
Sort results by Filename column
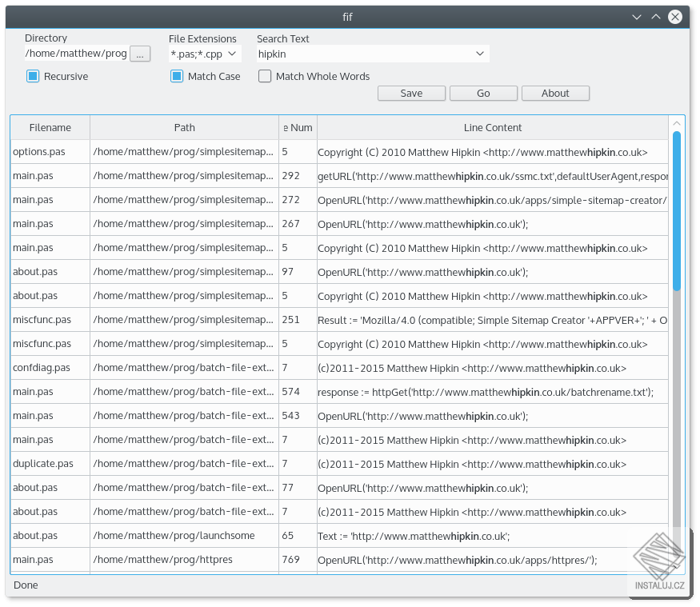(x=50, y=128)
